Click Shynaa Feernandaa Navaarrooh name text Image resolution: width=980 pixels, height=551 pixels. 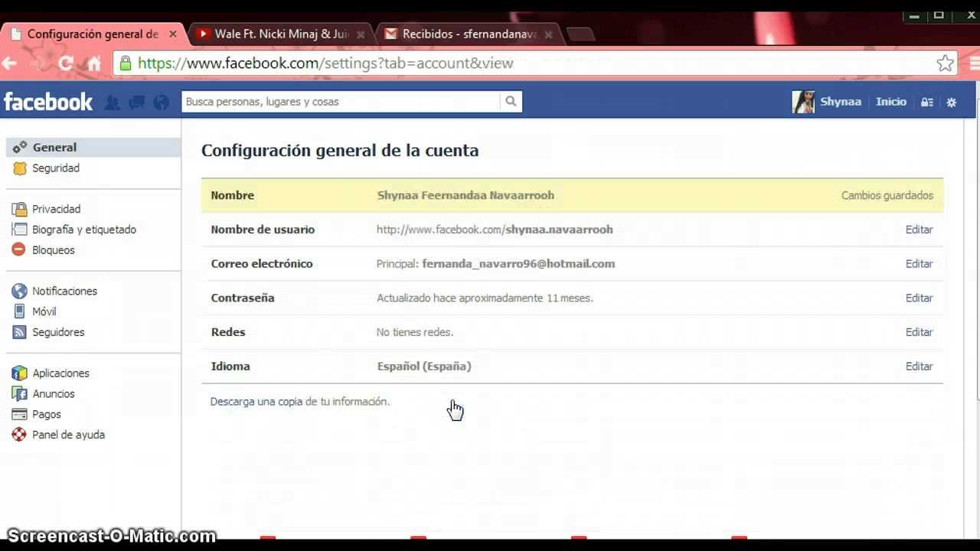pos(465,195)
